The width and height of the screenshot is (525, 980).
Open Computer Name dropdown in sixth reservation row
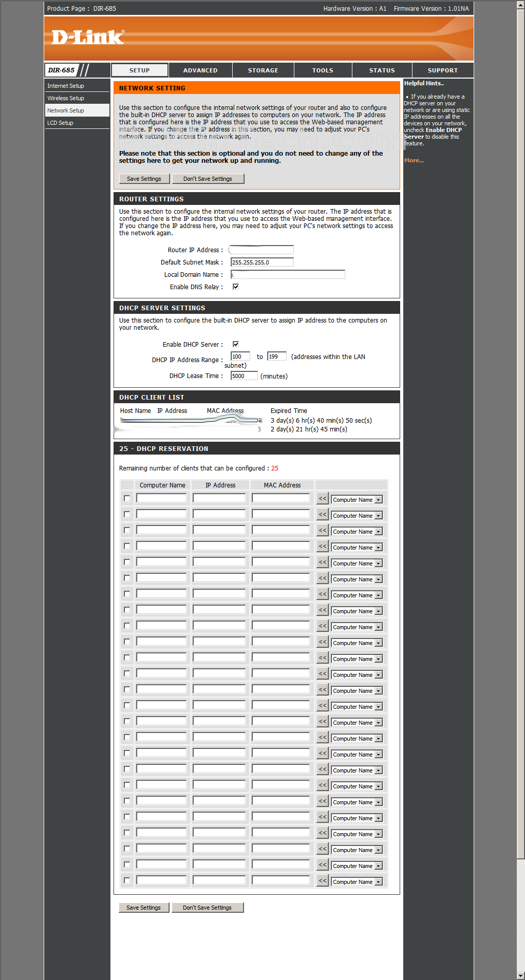pyautogui.click(x=357, y=579)
